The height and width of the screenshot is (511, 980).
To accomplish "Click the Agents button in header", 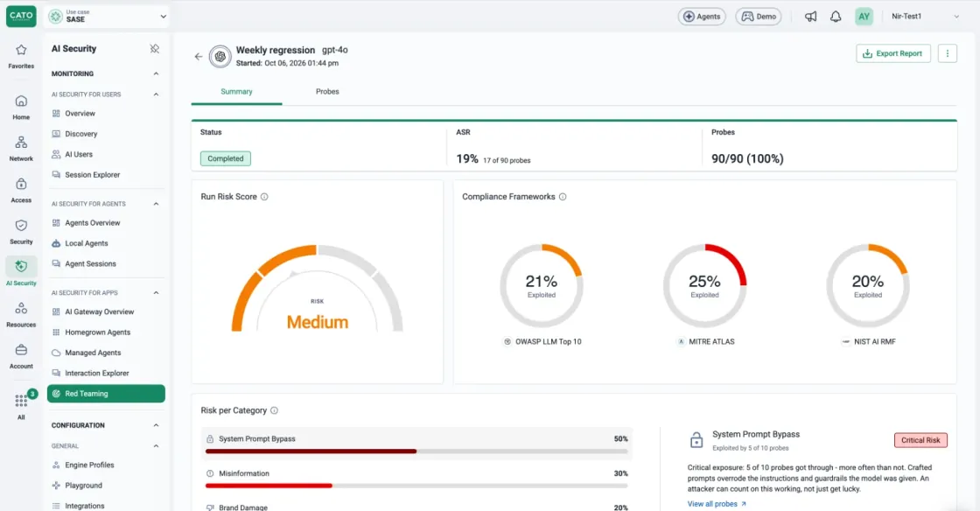I will (702, 17).
